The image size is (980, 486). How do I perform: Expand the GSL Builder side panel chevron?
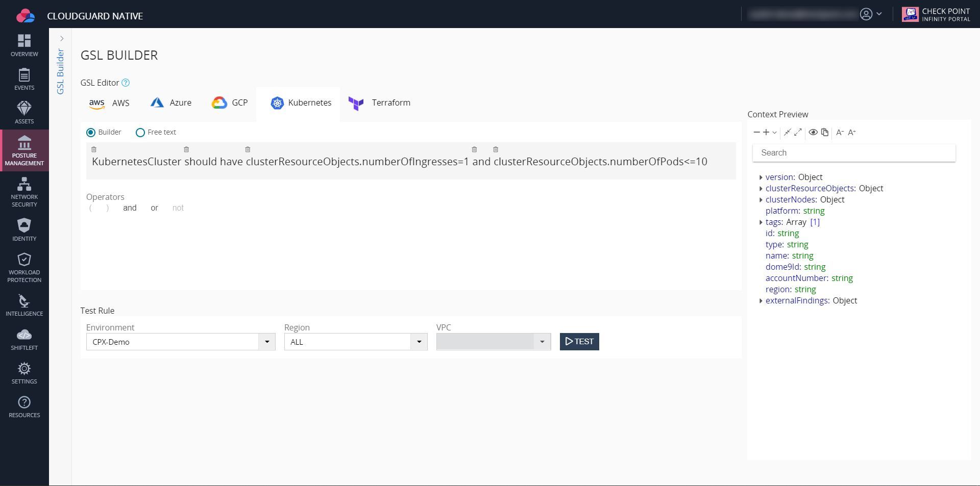click(62, 38)
